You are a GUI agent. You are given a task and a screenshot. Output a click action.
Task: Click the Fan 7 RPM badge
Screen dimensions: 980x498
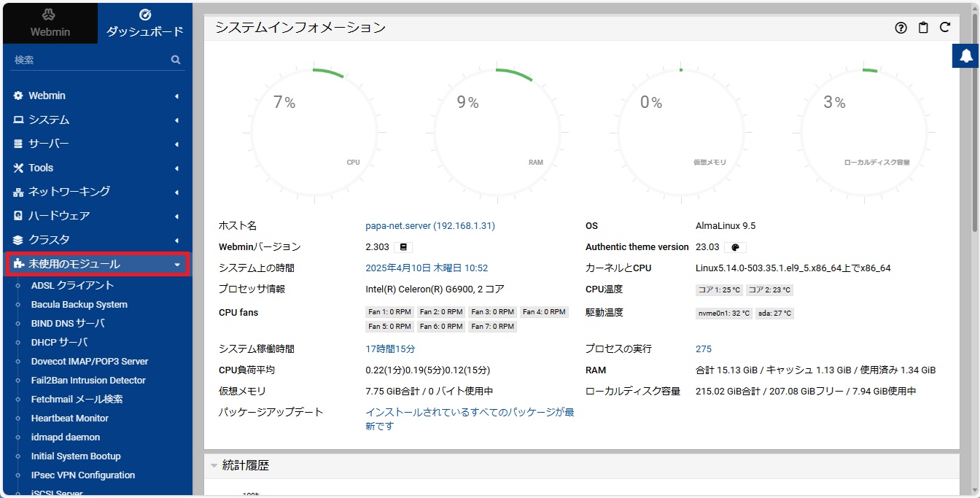[493, 327]
